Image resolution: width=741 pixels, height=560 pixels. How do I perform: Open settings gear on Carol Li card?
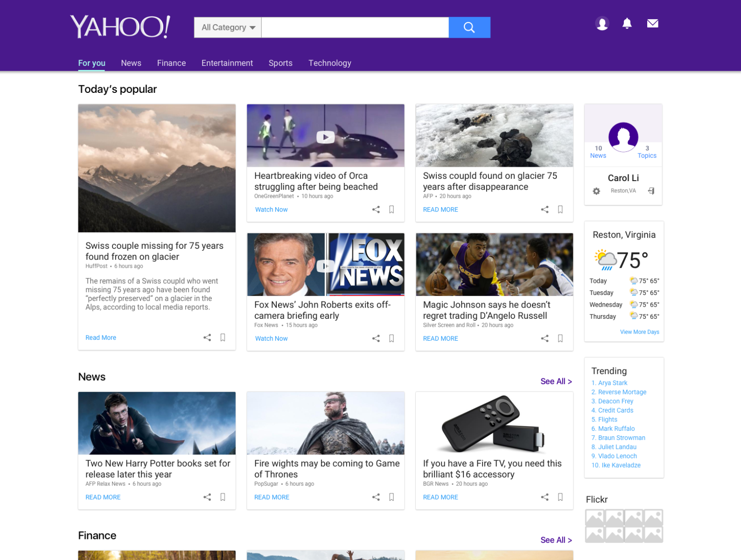point(596,191)
